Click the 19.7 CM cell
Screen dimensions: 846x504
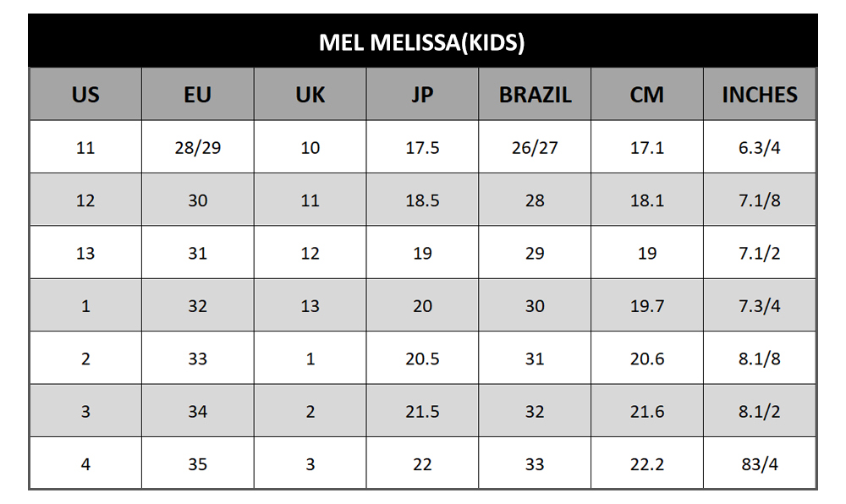(x=647, y=306)
